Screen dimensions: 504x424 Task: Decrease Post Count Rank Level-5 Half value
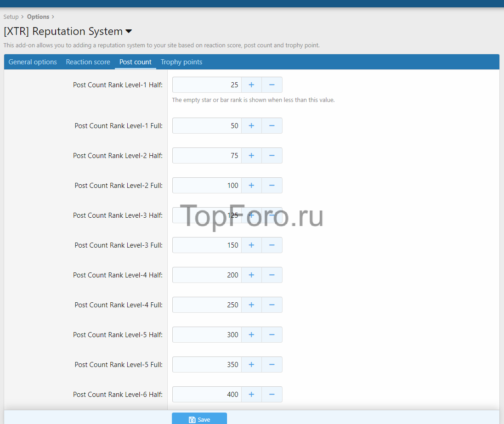pyautogui.click(x=272, y=335)
